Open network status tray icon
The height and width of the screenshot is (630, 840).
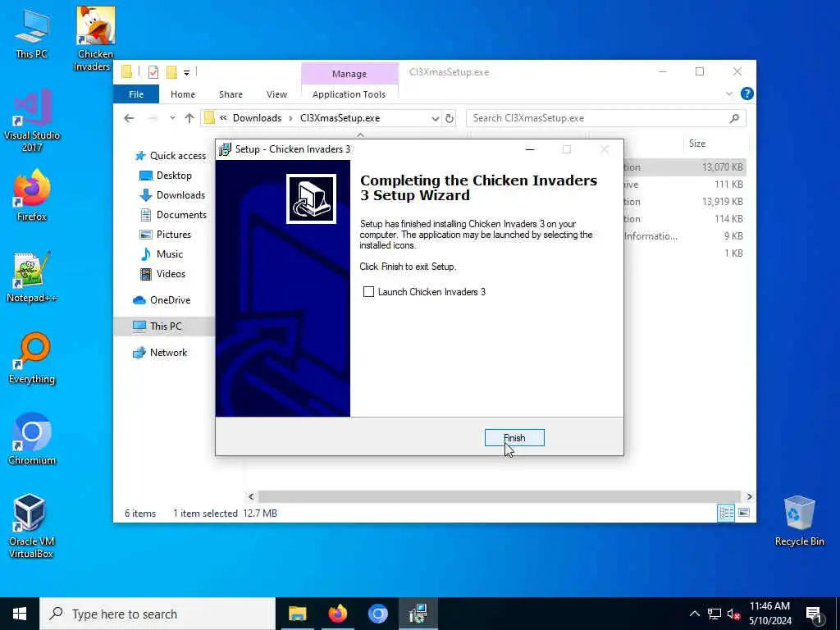pos(714,614)
